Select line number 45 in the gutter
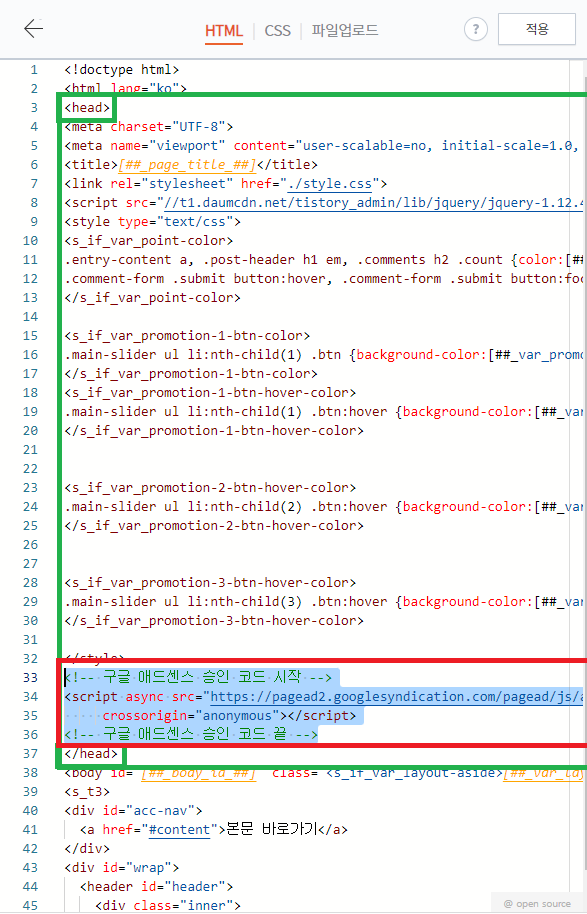Screen dimensions: 587x914 tap(30, 905)
